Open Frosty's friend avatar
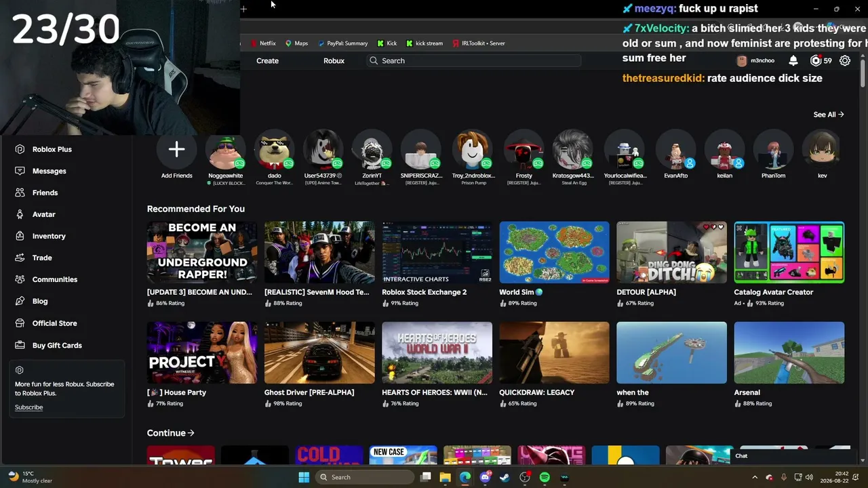Image resolution: width=868 pixels, height=488 pixels. pos(524,149)
